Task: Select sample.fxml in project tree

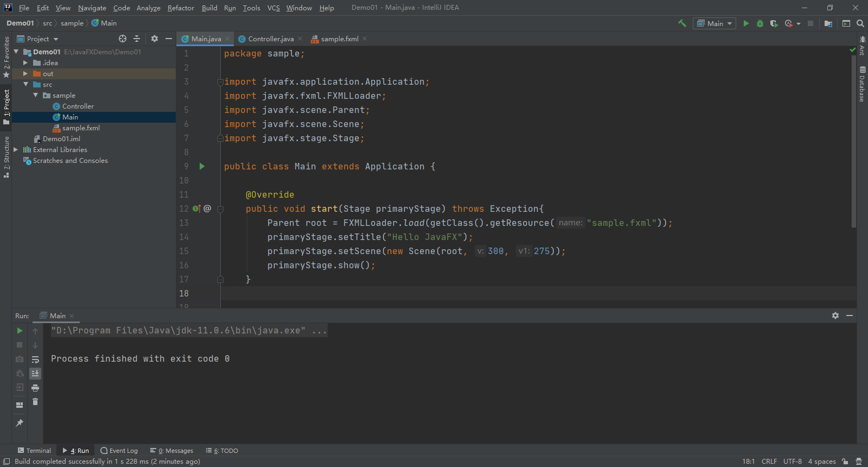Action: [81, 128]
